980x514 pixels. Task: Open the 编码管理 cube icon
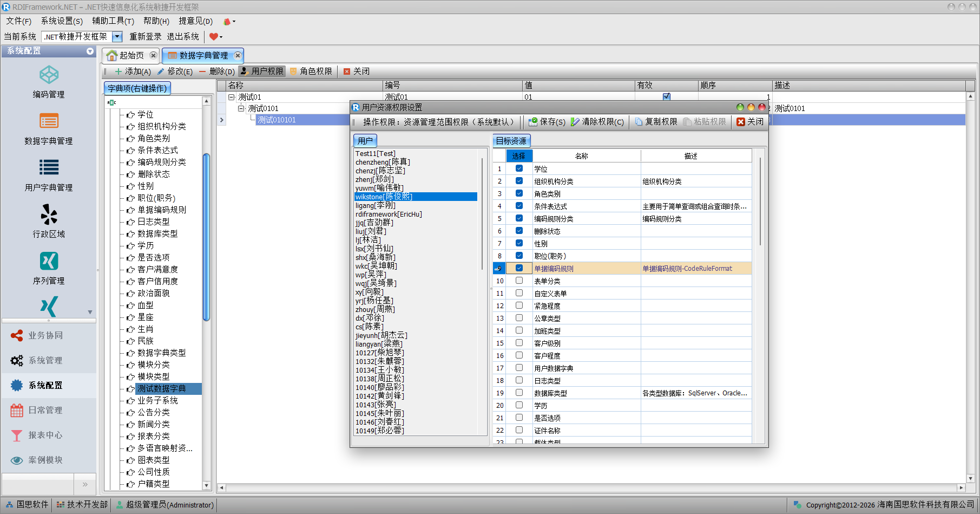point(49,75)
